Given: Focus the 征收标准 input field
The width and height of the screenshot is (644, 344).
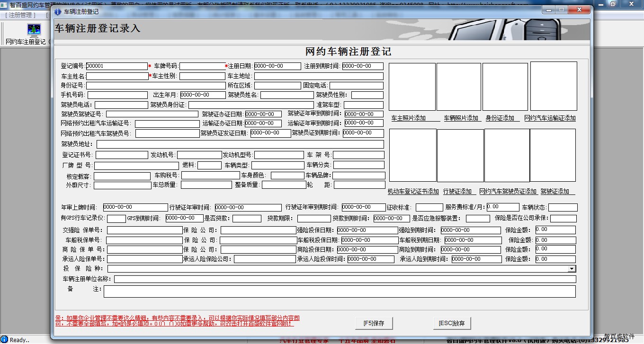Looking at the screenshot, I should (x=429, y=207).
